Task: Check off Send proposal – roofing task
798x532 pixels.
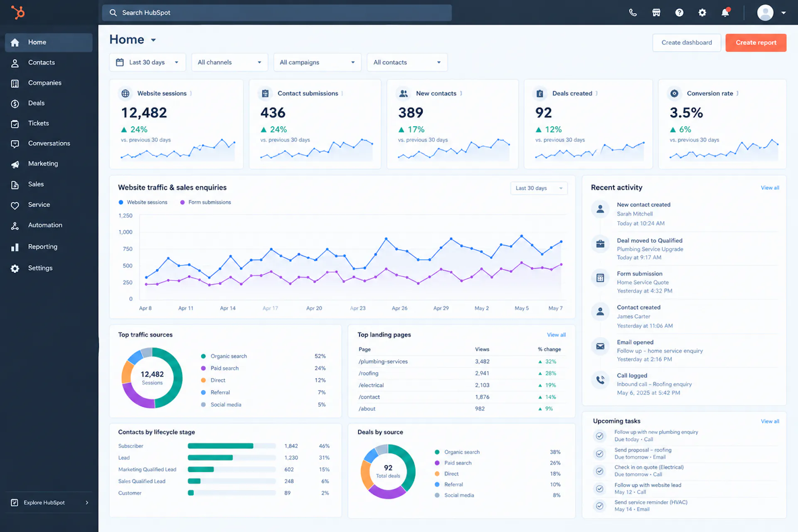Action: click(599, 453)
